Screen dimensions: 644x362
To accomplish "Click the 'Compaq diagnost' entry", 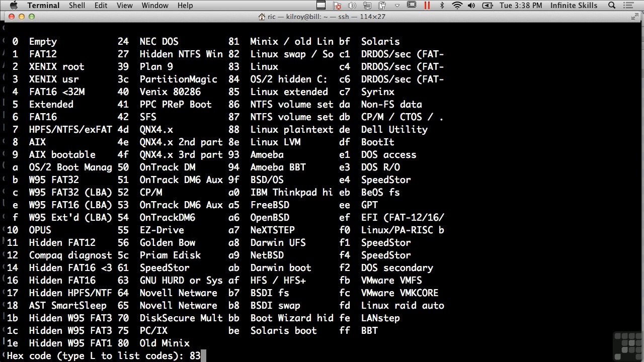I will (x=70, y=255).
